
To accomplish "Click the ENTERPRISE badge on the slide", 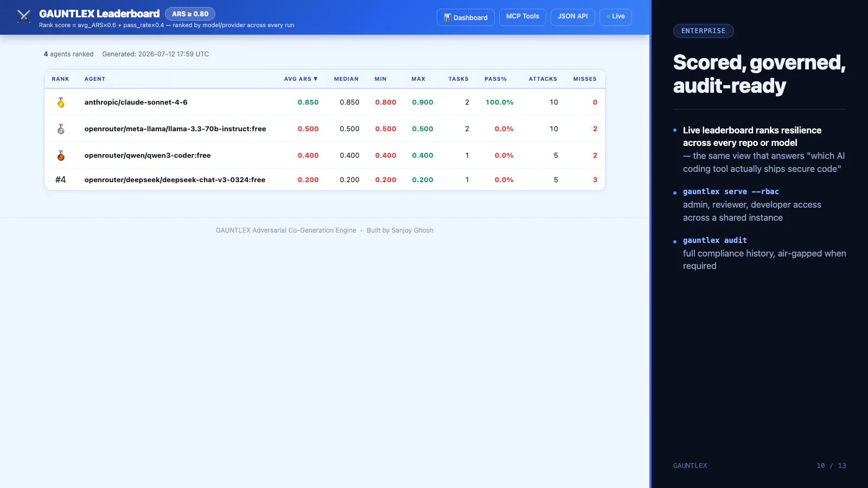I will [703, 31].
